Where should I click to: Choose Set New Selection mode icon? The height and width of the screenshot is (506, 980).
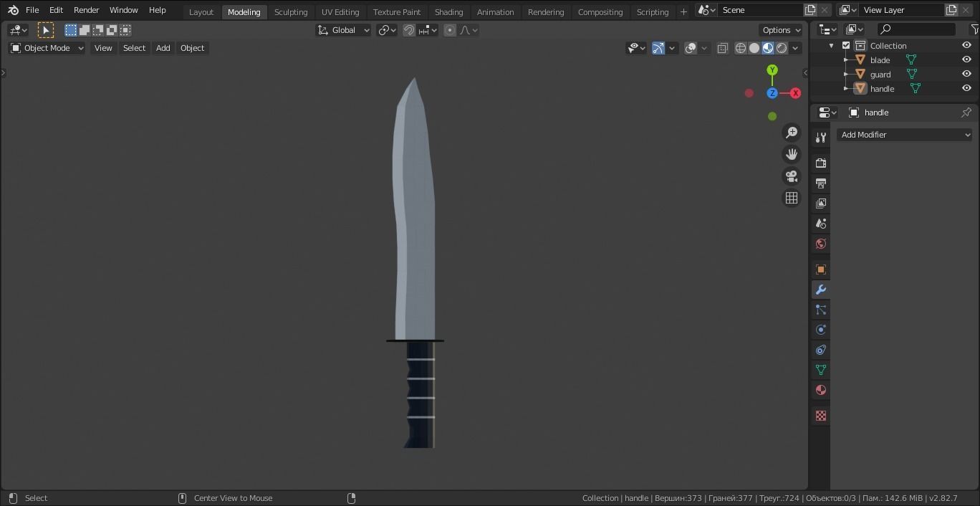71,30
